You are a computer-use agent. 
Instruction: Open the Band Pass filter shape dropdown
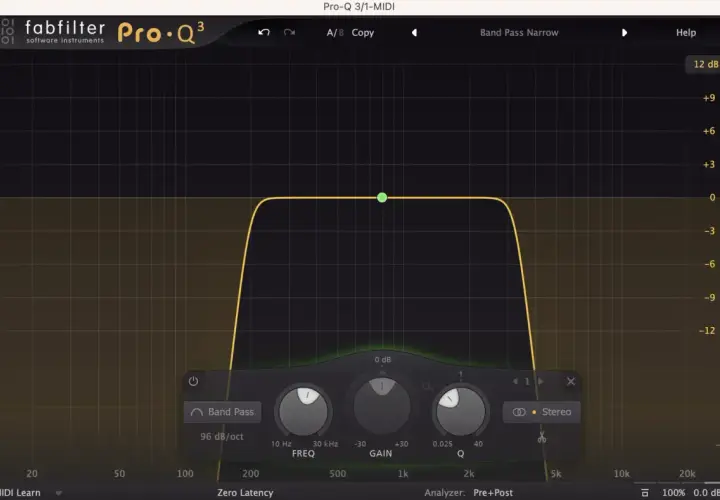tap(223, 412)
